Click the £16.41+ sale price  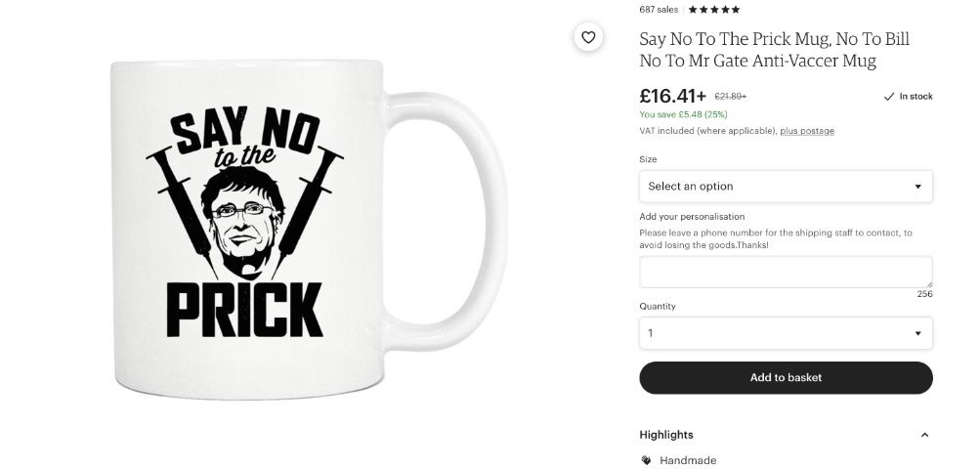(x=672, y=96)
